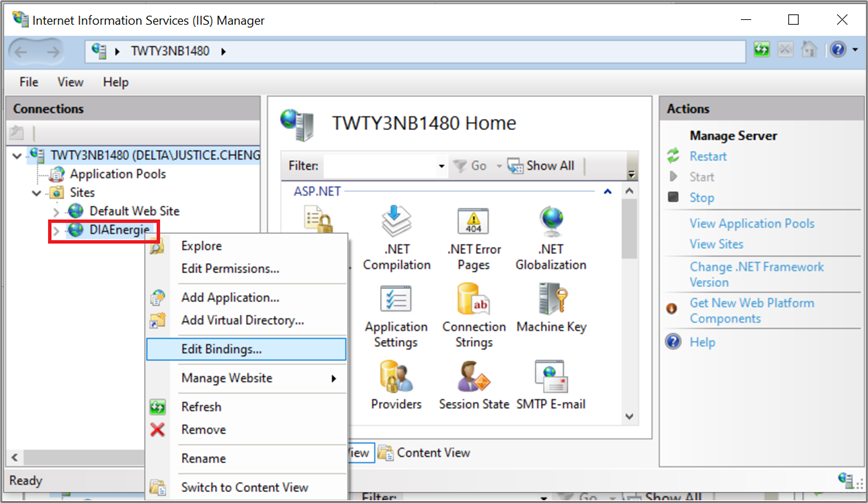Screen dimensions: 868x503
Task: Collapse the ASP.NET group section
Action: pos(607,191)
